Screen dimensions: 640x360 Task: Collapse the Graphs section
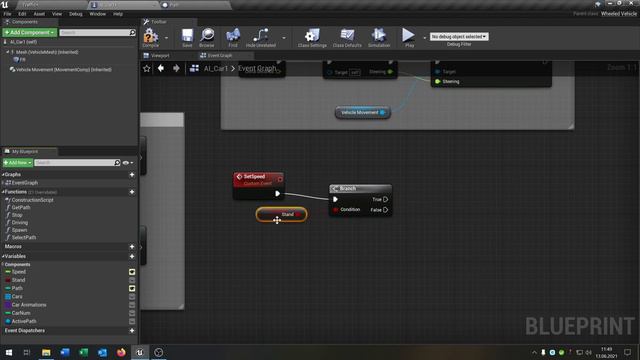point(3,175)
